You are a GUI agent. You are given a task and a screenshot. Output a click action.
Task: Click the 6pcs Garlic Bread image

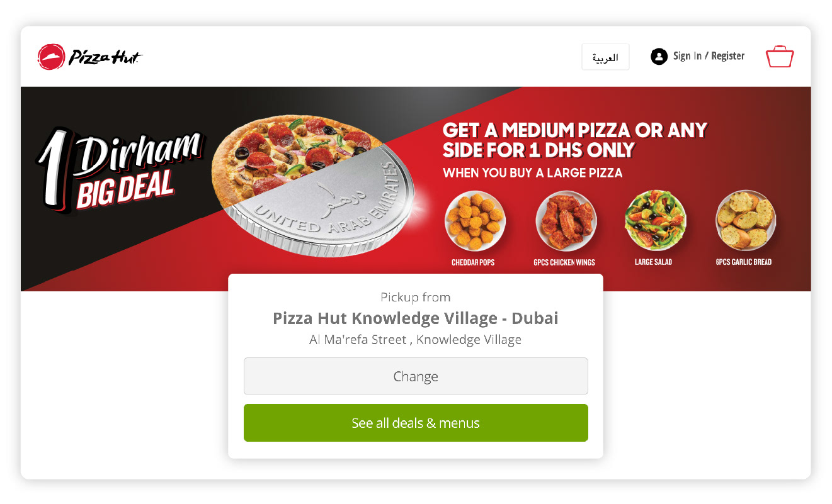[x=746, y=221]
